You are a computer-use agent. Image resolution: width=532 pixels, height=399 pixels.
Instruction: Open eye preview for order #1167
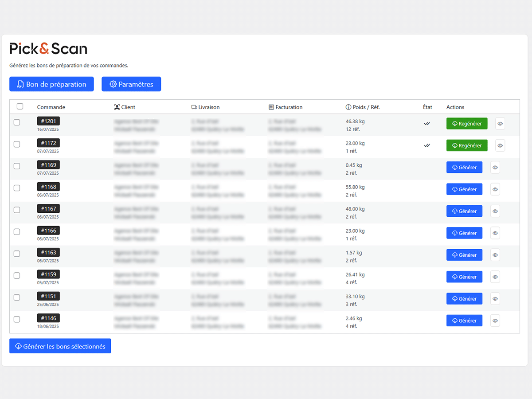(x=495, y=211)
